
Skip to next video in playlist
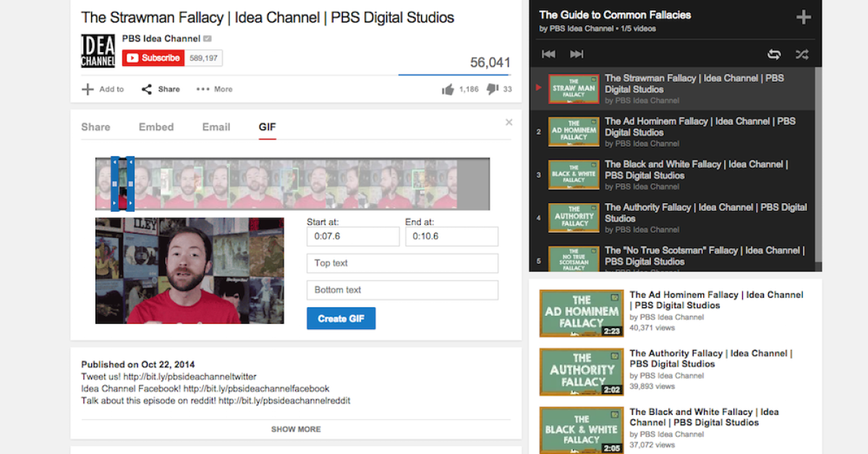pos(576,54)
